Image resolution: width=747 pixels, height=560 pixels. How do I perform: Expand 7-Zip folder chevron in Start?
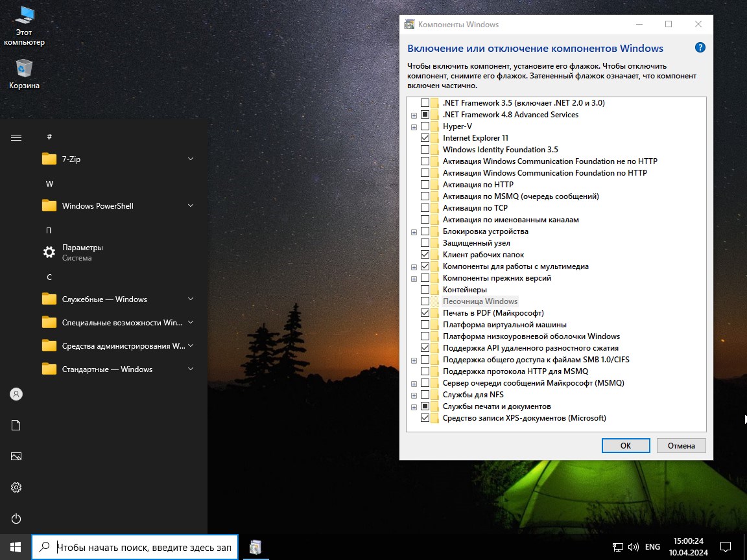tap(191, 159)
